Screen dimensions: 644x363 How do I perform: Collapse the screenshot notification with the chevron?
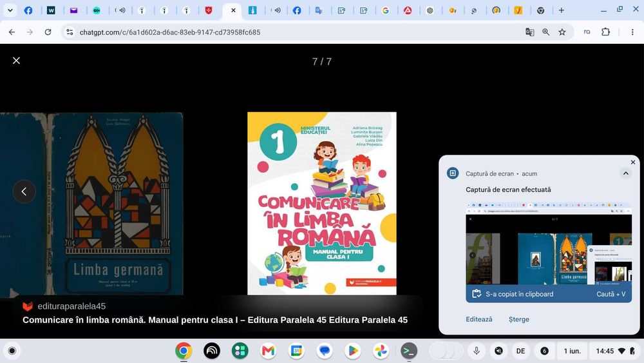pyautogui.click(x=625, y=173)
